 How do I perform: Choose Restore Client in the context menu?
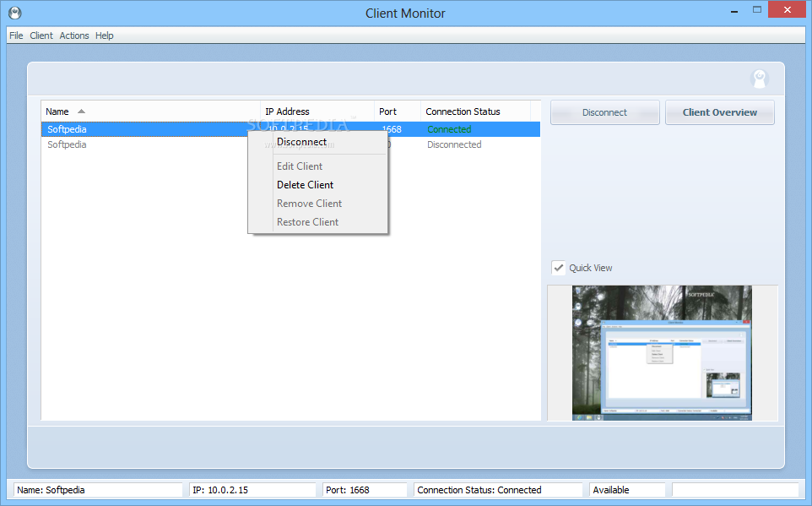[318, 222]
